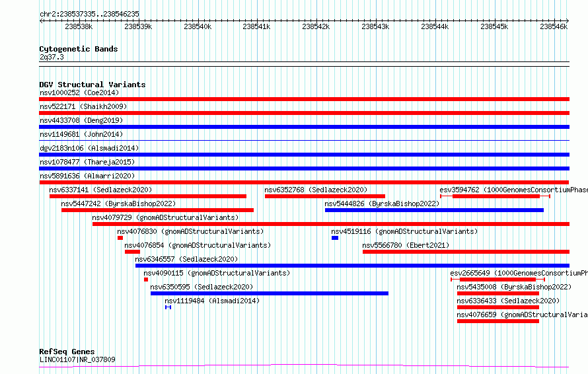Click the red bar of nsv1000252
The height and width of the screenshot is (374, 588).
pyautogui.click(x=304, y=99)
